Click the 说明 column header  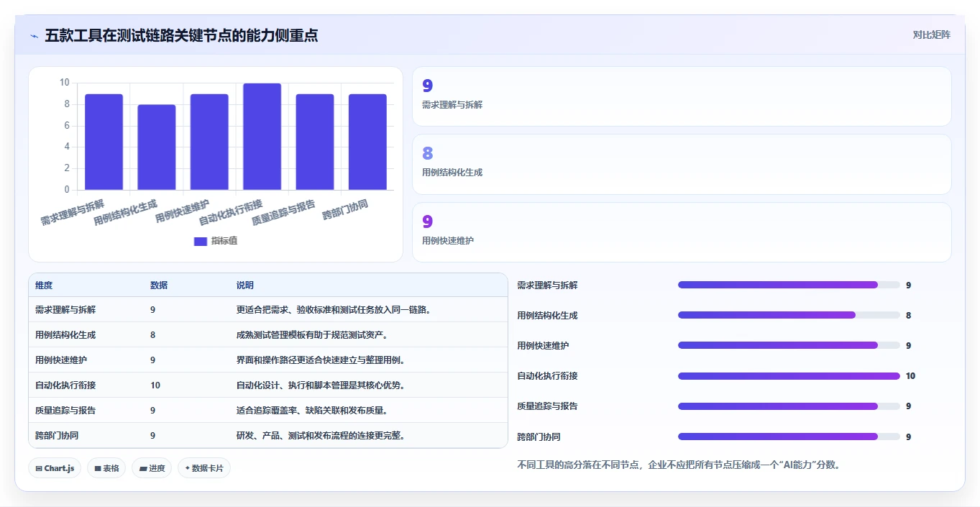pos(245,286)
